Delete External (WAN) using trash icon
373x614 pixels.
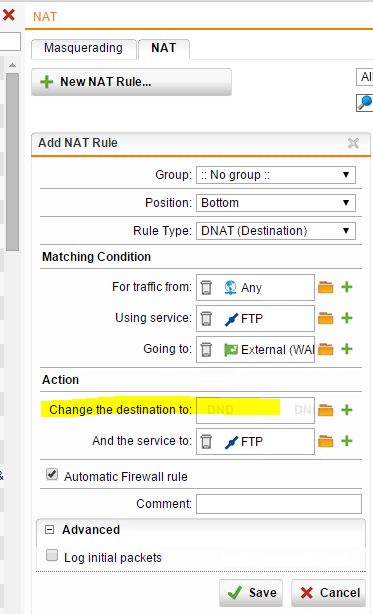click(x=206, y=349)
